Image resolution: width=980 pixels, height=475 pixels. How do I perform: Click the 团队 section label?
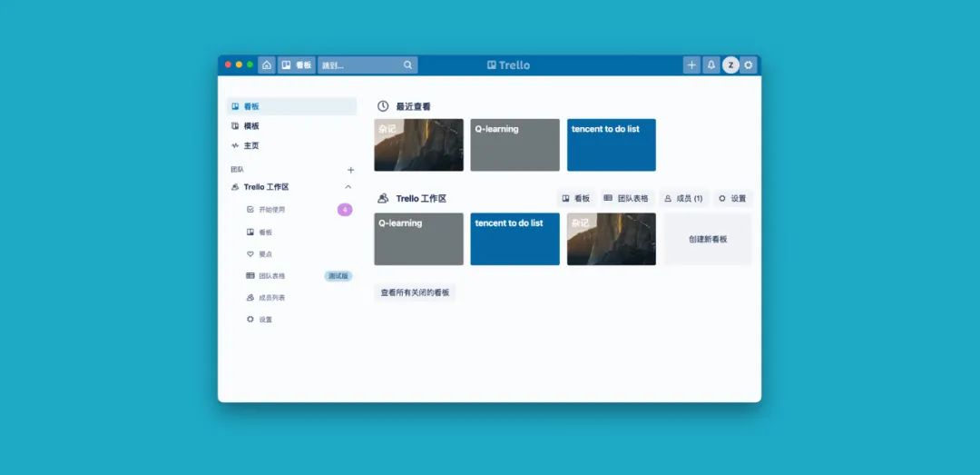point(238,170)
